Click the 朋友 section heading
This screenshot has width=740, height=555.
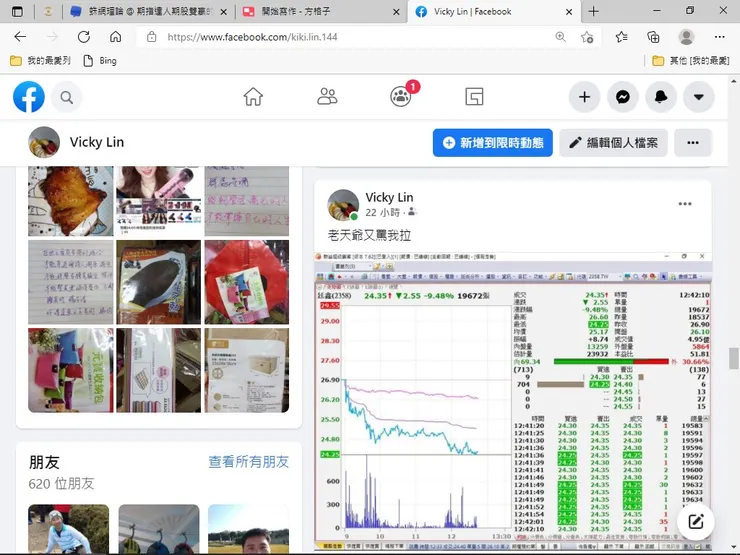tap(44, 462)
